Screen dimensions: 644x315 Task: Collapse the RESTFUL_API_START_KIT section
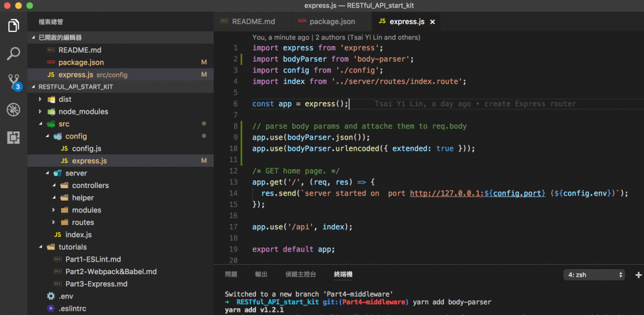[33, 87]
